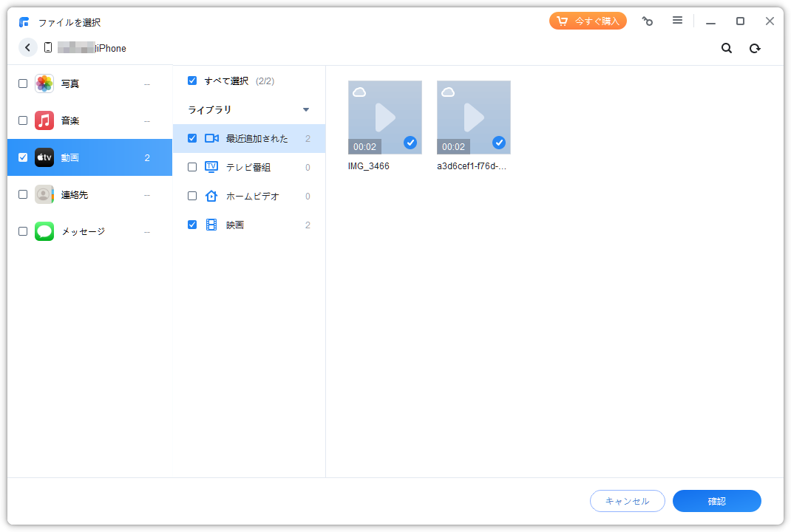Tick the ホームビデオ checkbox
This screenshot has width=791, height=532.
click(x=192, y=196)
